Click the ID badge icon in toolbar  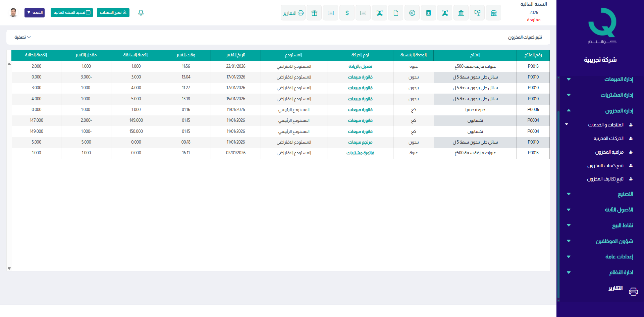pos(428,13)
